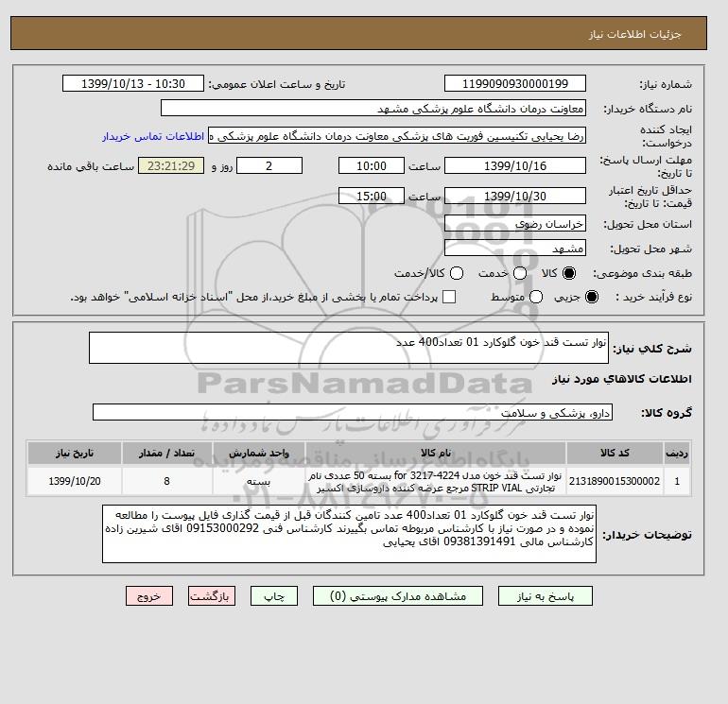This screenshot has width=728, height=704.
Task: Open اطلاعات تماس خریدار link
Action: tap(153, 137)
